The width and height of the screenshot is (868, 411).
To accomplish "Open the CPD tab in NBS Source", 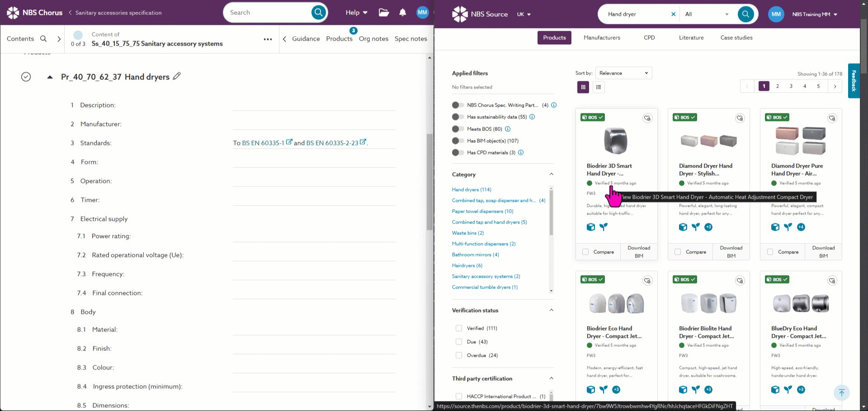I will (649, 38).
